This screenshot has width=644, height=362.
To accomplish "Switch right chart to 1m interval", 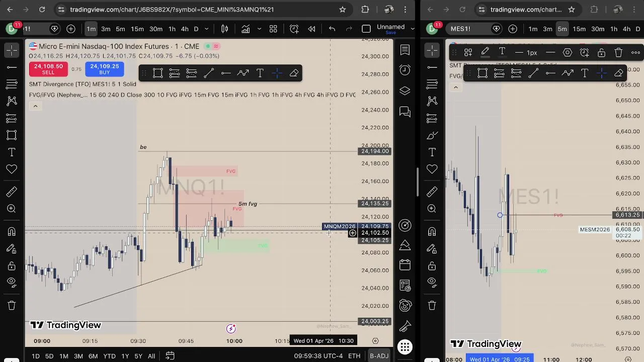I will click(533, 29).
